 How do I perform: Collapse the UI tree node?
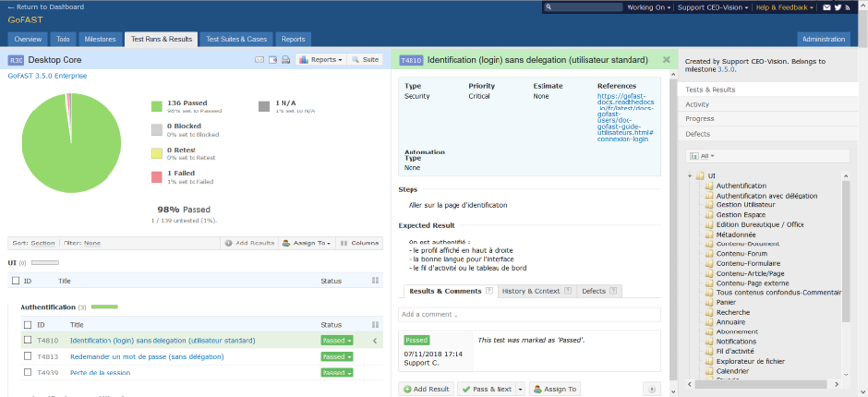[690, 176]
